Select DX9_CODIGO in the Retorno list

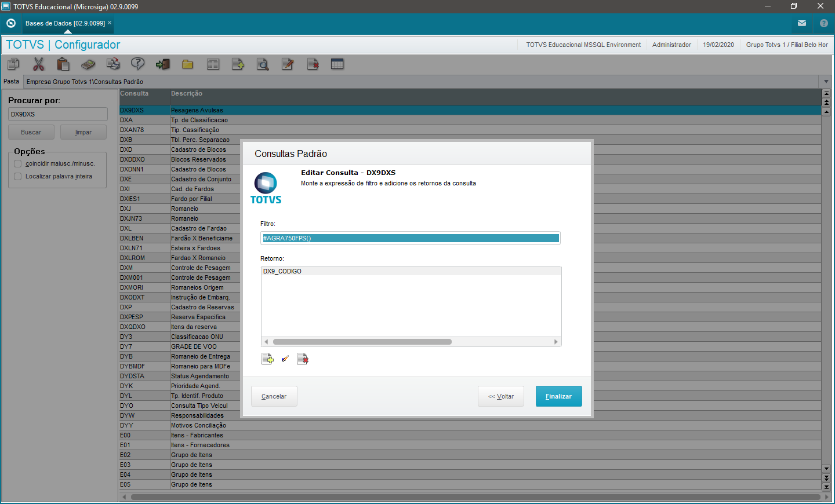[x=411, y=271]
